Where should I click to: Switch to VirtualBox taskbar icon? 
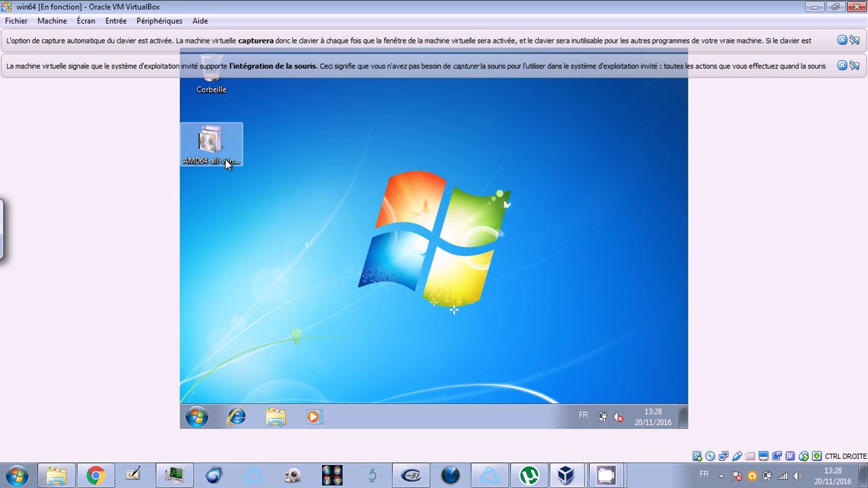566,476
